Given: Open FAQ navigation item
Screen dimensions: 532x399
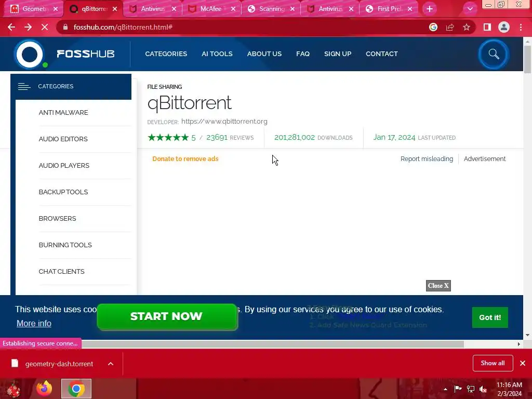Looking at the screenshot, I should [x=303, y=54].
